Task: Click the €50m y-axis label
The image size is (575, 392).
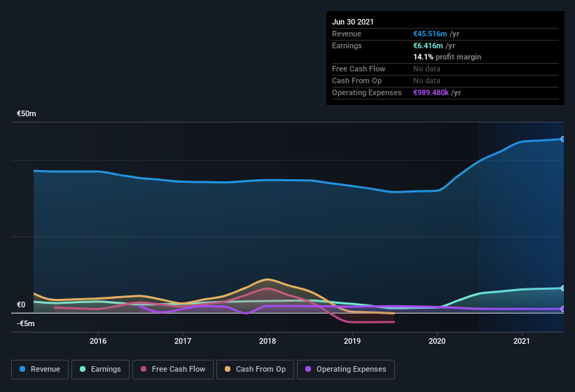Action: tap(27, 113)
